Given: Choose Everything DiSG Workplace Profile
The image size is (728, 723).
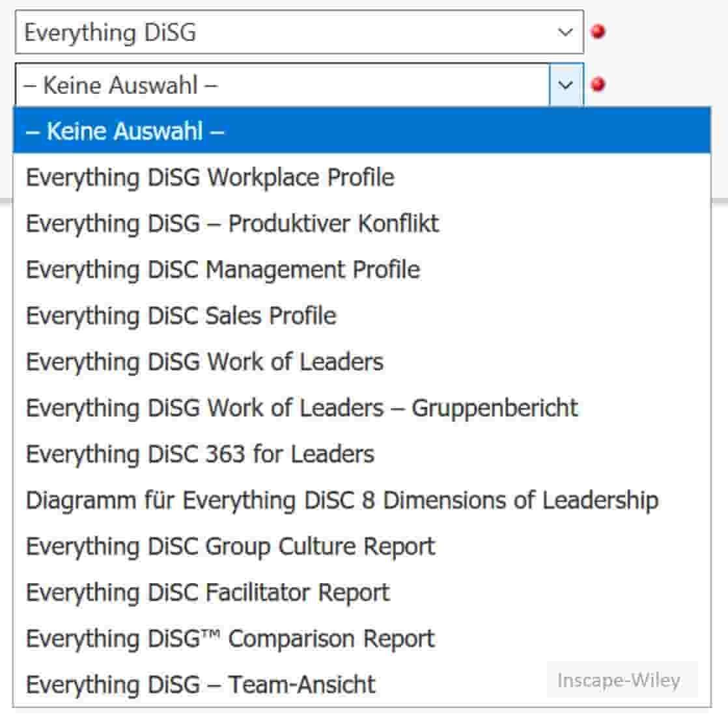Looking at the screenshot, I should coord(210,178).
